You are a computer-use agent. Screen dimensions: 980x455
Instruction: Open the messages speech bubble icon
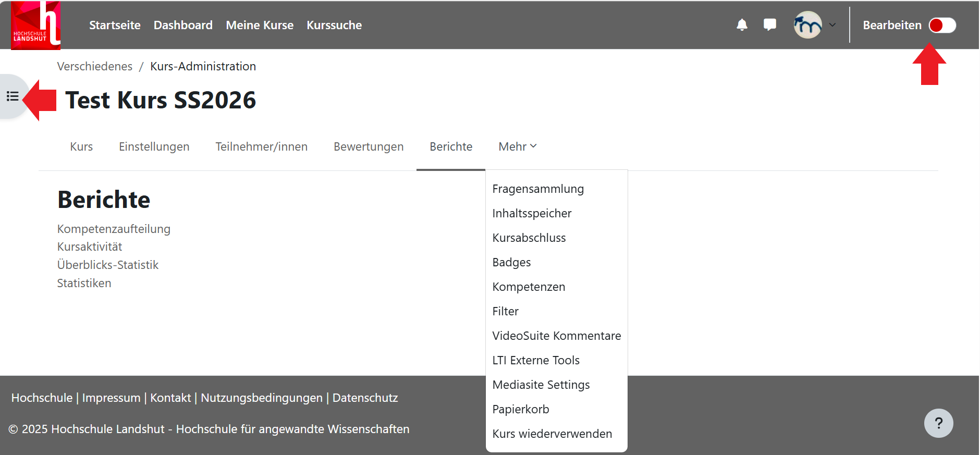(x=769, y=25)
